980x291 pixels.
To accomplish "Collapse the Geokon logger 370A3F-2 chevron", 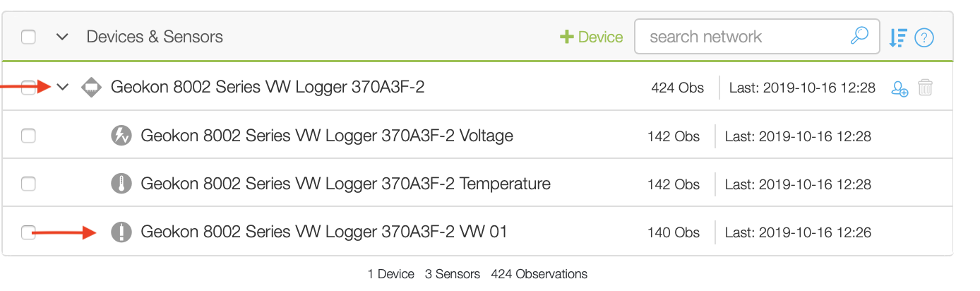I will [62, 88].
